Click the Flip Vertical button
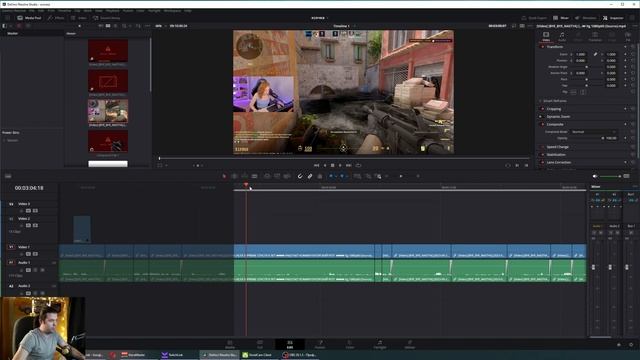 [x=582, y=92]
